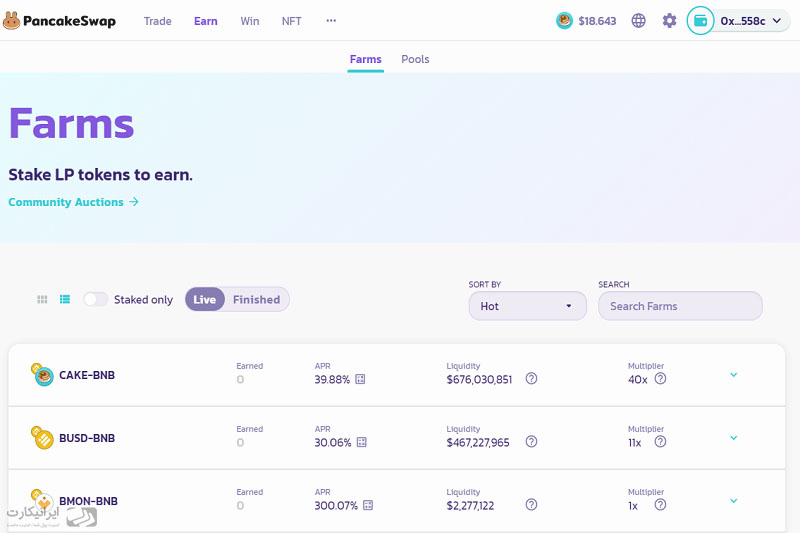This screenshot has width=800, height=533.
Task: Select the Finished farms toggle
Action: tap(256, 299)
